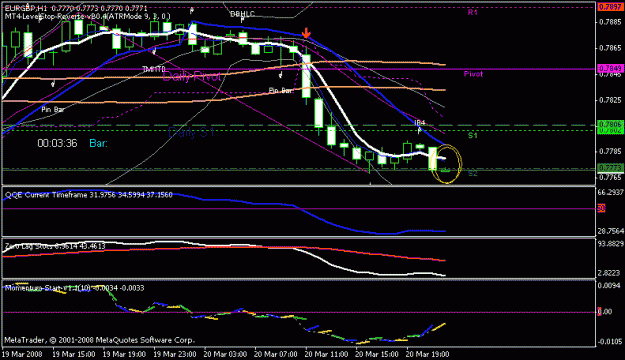Click the 0.7785 price scale value
Screen dimensions: 625x360
coord(611,151)
